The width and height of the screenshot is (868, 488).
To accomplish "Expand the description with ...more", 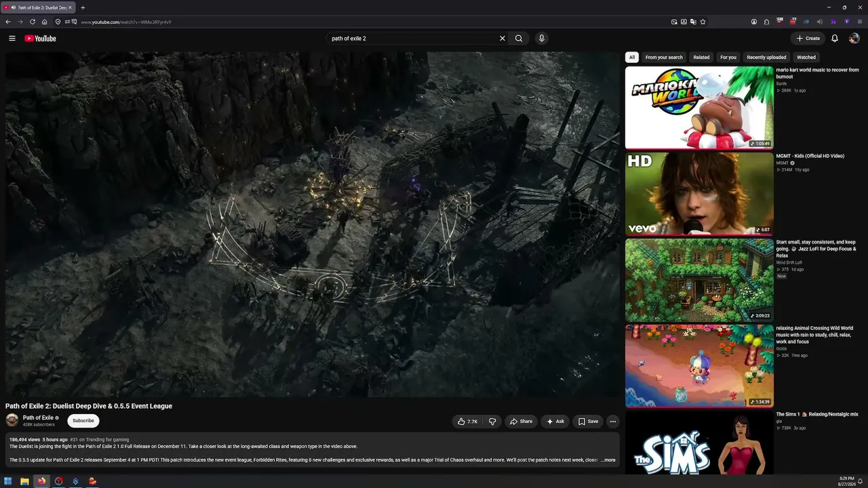I will click(x=608, y=460).
